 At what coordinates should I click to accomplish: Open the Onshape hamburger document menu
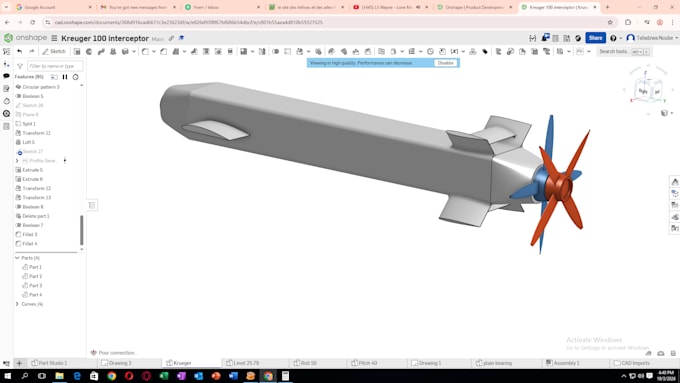(54, 38)
